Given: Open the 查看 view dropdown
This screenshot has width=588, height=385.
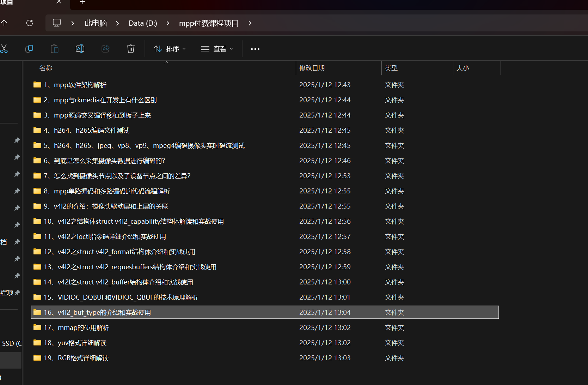Looking at the screenshot, I should 217,49.
